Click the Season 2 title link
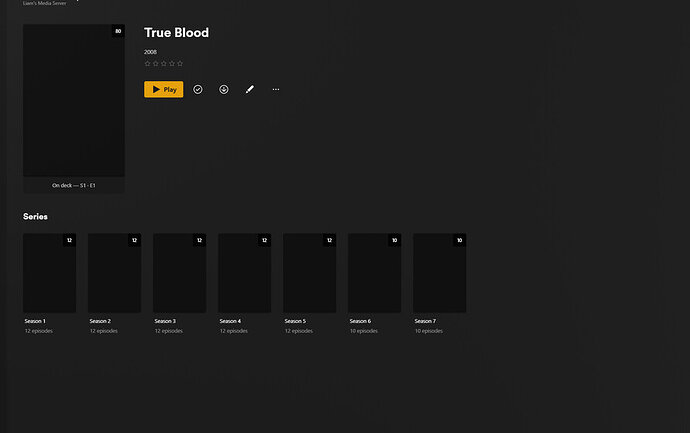 point(100,321)
